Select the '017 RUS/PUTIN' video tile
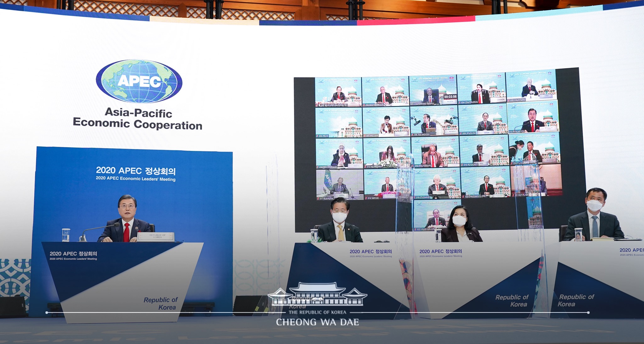The width and height of the screenshot is (644, 344). click(340, 185)
